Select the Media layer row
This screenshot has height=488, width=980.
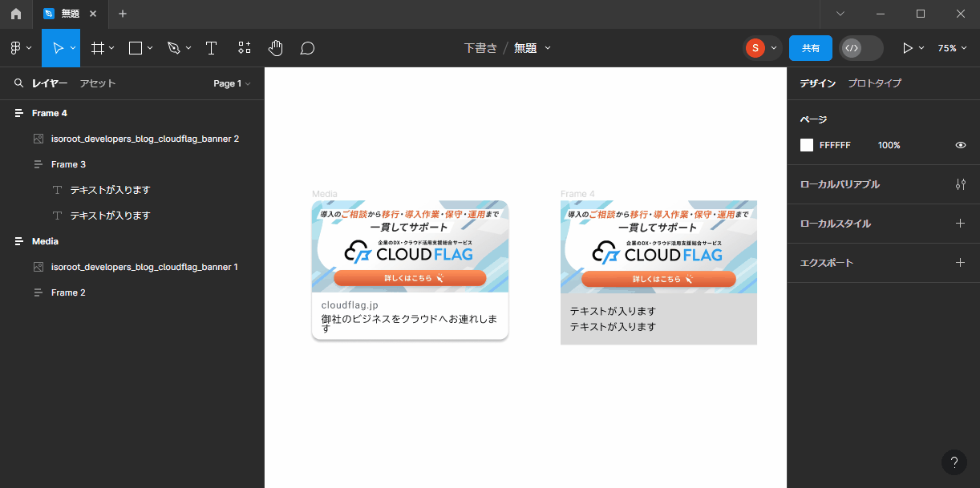pos(132,241)
